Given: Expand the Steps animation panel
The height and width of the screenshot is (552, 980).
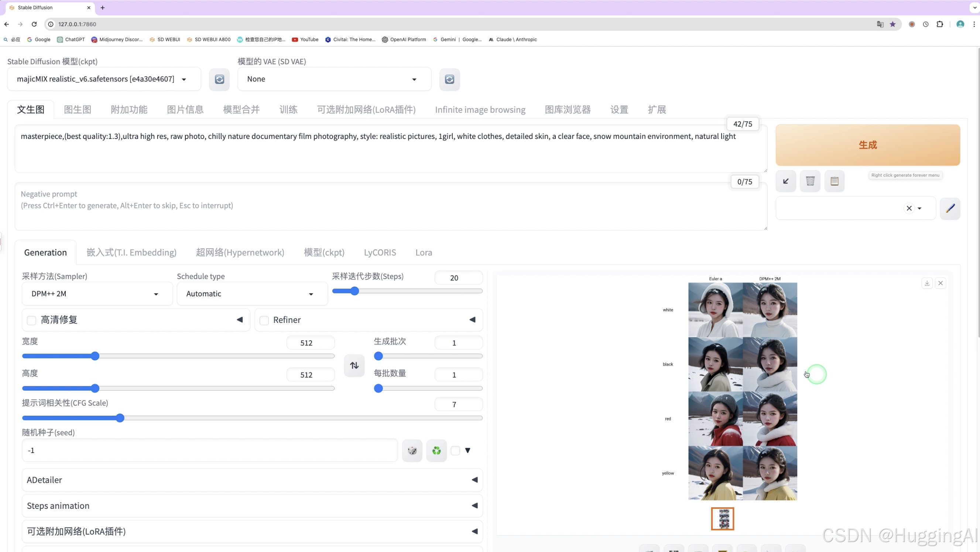Looking at the screenshot, I should [x=252, y=505].
